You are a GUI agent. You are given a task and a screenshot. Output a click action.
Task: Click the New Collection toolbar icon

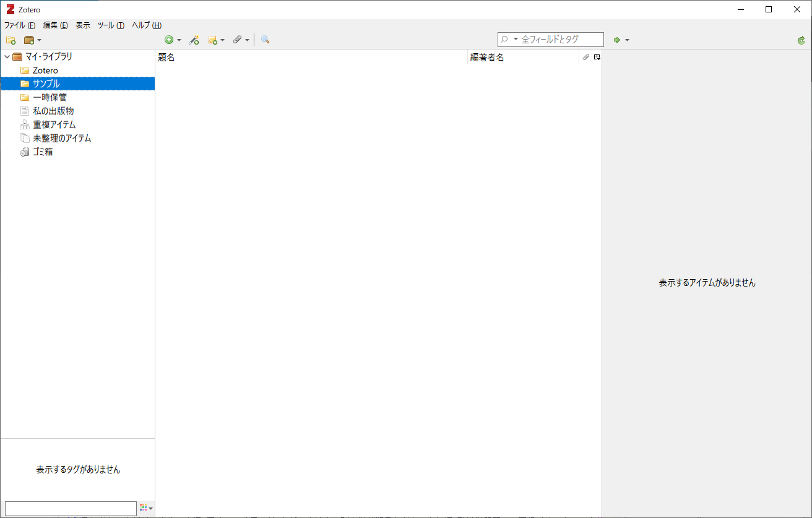point(11,40)
